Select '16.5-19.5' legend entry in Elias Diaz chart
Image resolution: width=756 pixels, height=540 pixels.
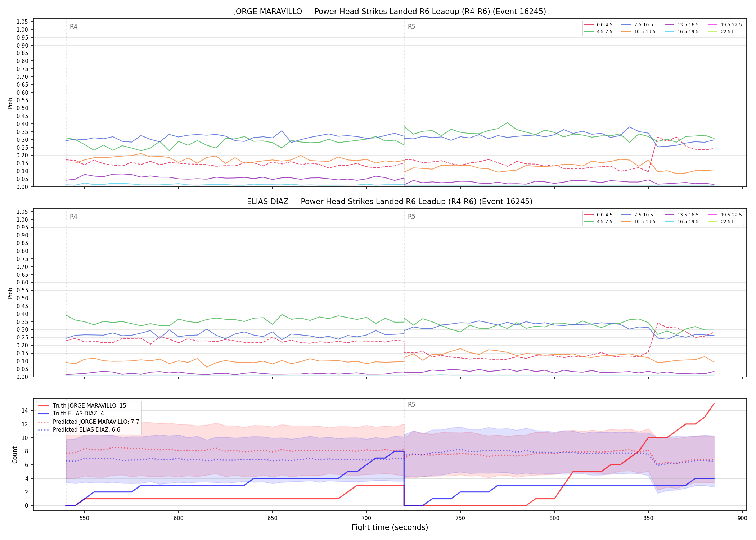[x=682, y=222]
